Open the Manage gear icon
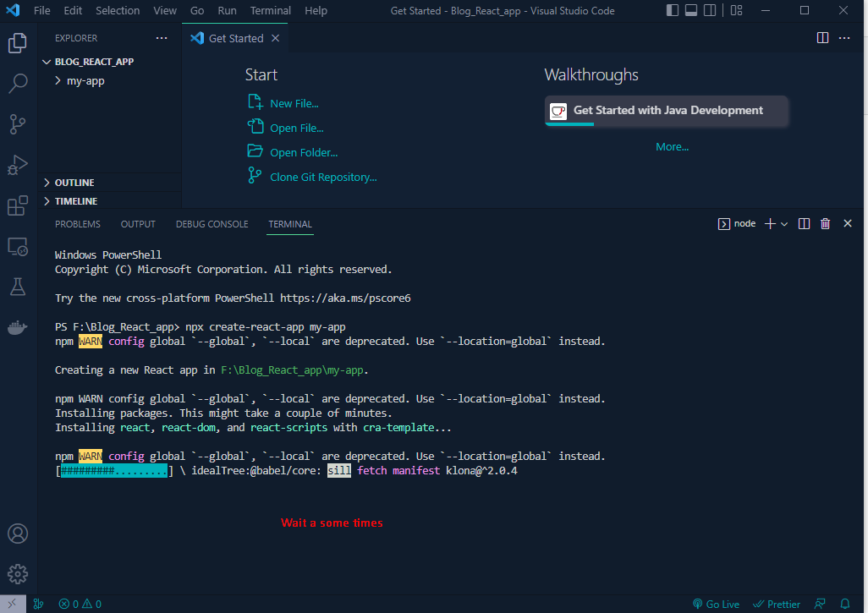Screen dimensions: 868x613 click(18, 574)
